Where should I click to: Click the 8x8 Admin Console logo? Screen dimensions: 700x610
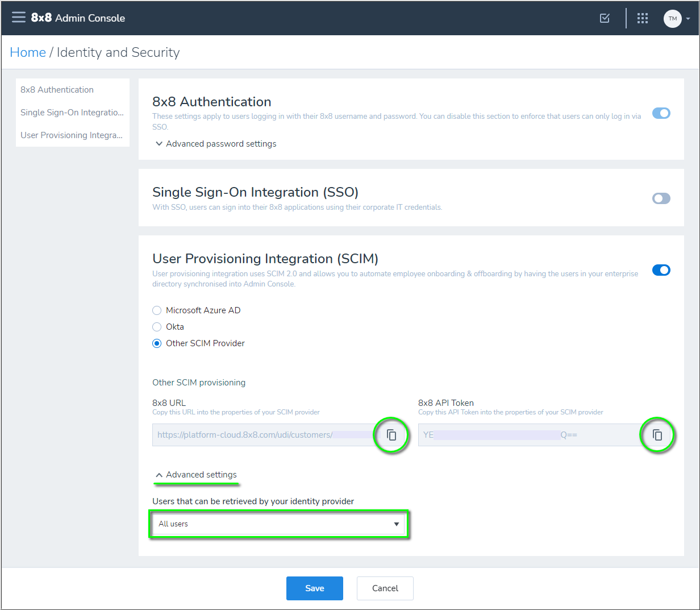(x=78, y=18)
